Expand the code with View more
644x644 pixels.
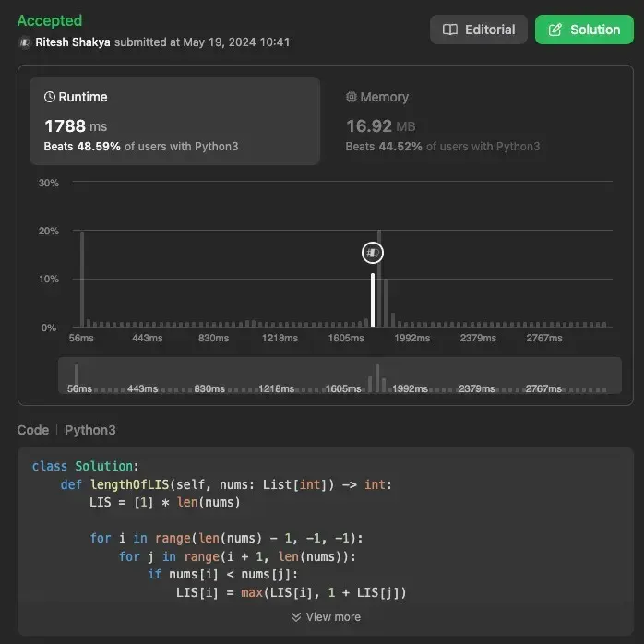pyautogui.click(x=325, y=617)
